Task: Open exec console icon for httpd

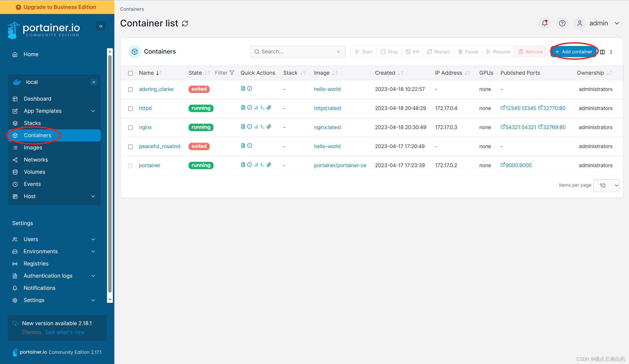Action: [x=262, y=108]
